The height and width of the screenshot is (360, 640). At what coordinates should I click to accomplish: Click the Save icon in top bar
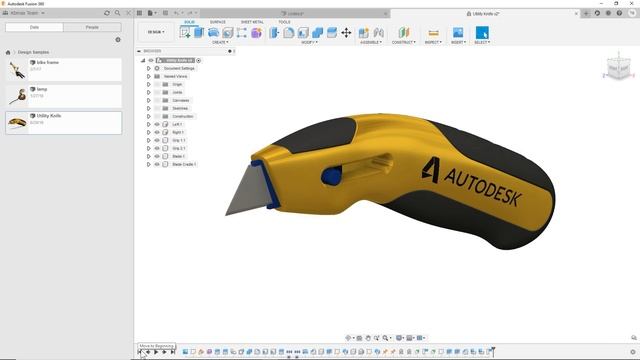pyautogui.click(x=165, y=13)
